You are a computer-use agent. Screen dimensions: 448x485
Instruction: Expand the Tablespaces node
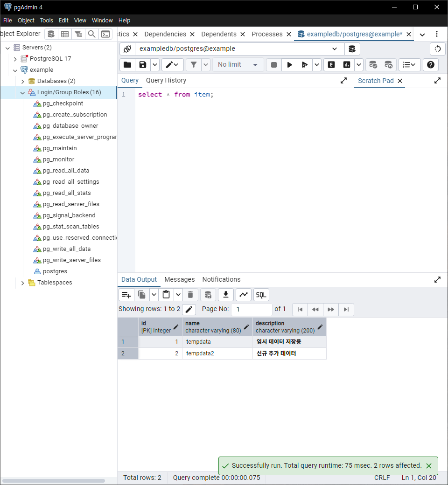coord(22,283)
